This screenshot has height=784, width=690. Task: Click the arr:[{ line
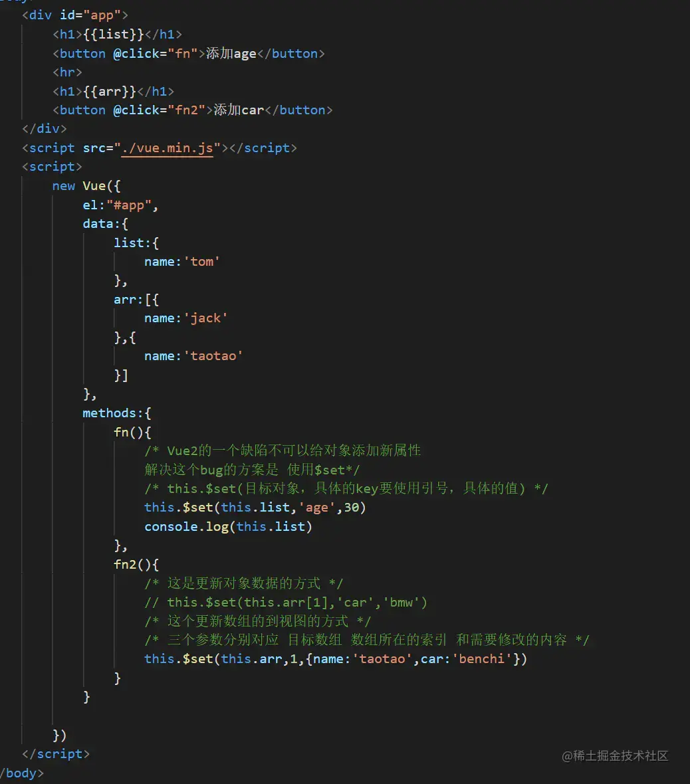point(136,300)
